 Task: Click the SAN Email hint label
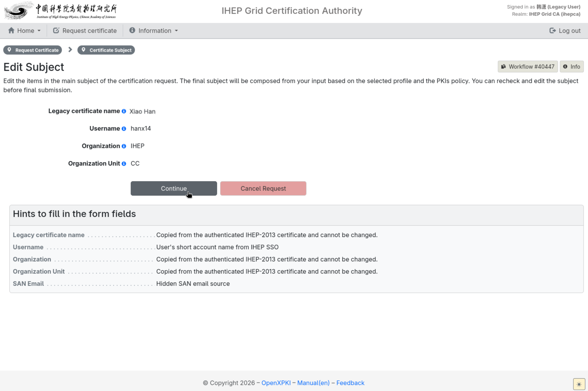click(28, 284)
